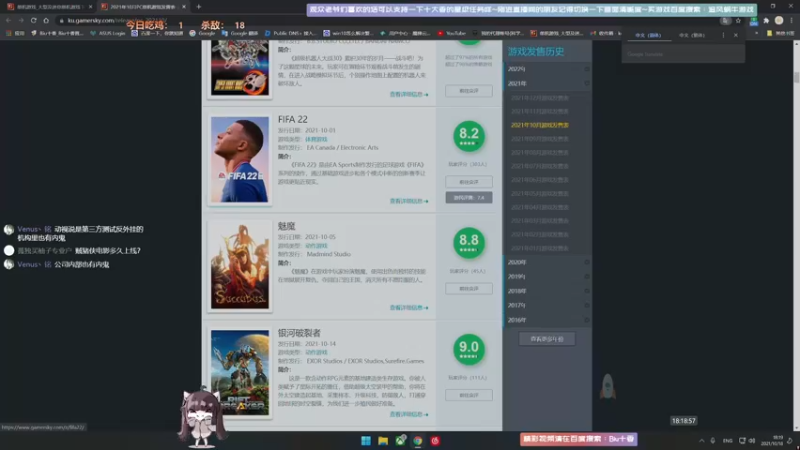Open the 2021年01月 release list
The image size is (800, 450).
click(540, 248)
